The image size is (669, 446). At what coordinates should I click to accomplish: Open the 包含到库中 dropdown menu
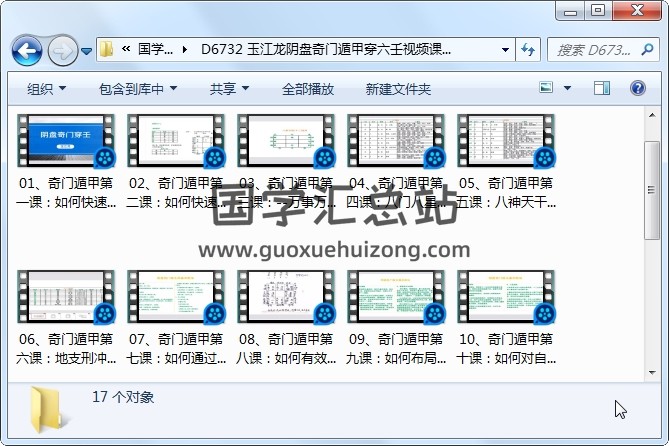138,89
